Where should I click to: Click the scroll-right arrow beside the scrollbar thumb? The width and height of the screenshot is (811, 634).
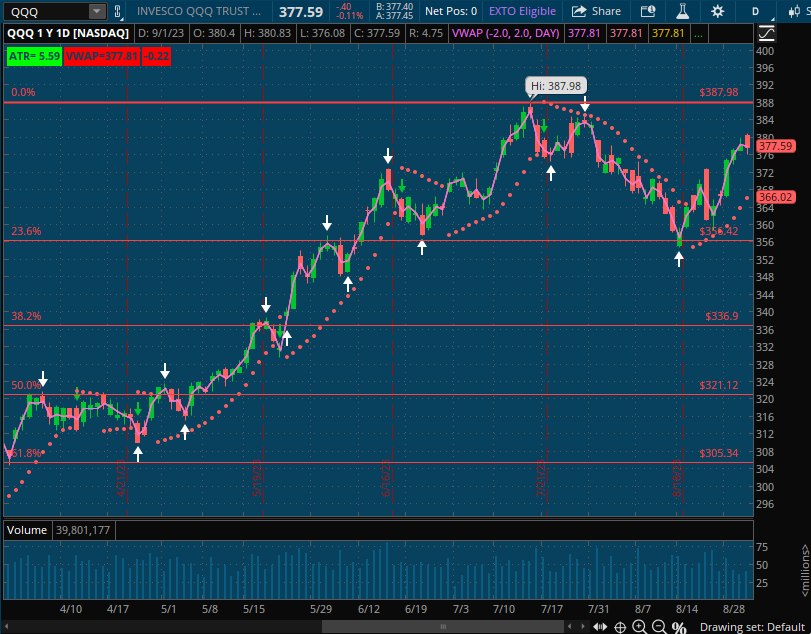click(x=583, y=627)
